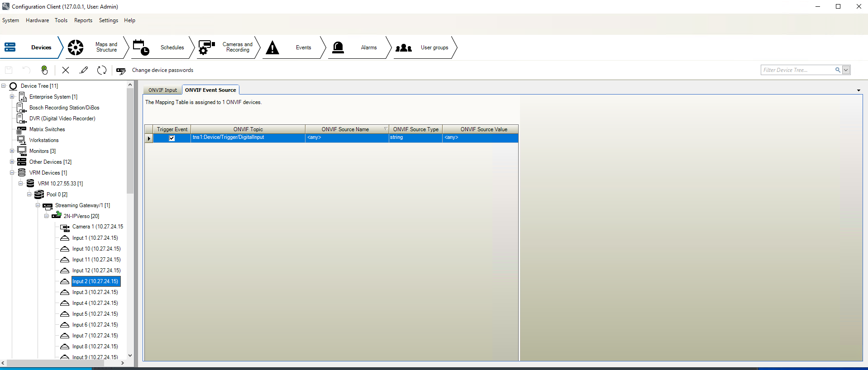868x370 pixels.
Task: Open the Filter Device Tree dropdown arrow
Action: 846,70
